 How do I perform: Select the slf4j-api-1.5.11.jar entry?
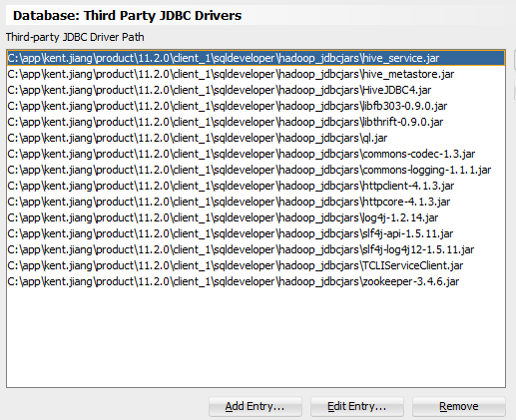point(256,233)
